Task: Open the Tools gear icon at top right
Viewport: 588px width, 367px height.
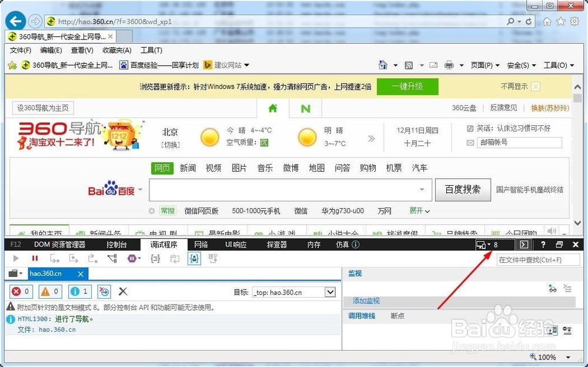Action: tap(574, 21)
